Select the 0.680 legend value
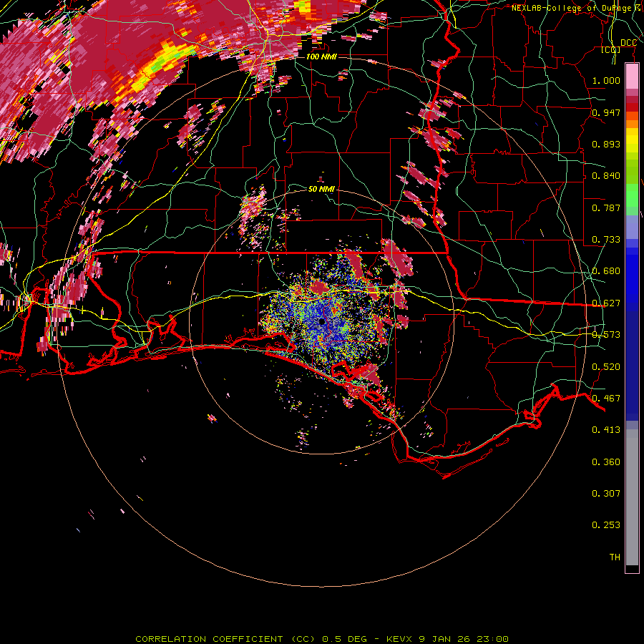644x644 pixels. click(606, 270)
